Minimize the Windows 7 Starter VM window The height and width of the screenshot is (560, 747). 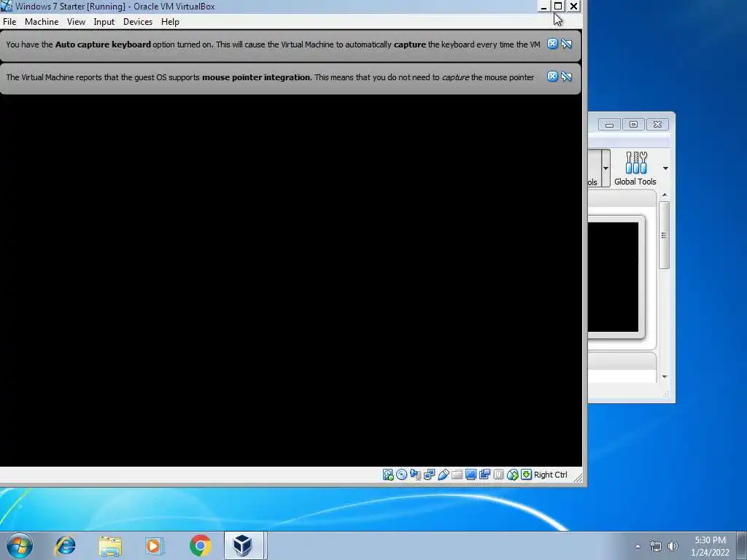coord(543,6)
